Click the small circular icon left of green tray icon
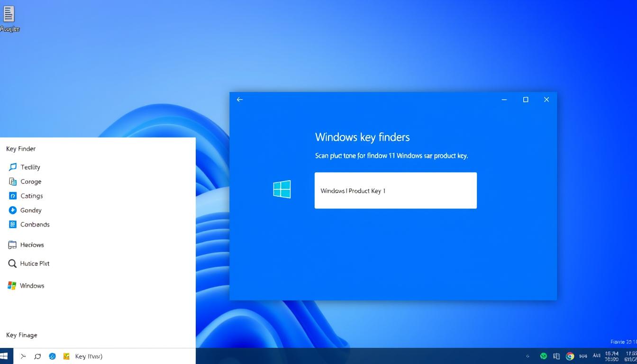 point(528,356)
